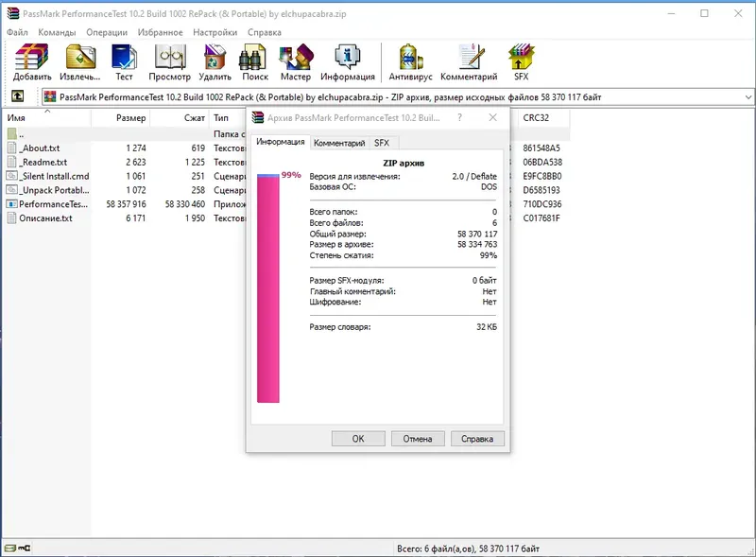Click the "Общий размер:" label
Image resolution: width=756 pixels, height=557 pixels.
point(338,235)
